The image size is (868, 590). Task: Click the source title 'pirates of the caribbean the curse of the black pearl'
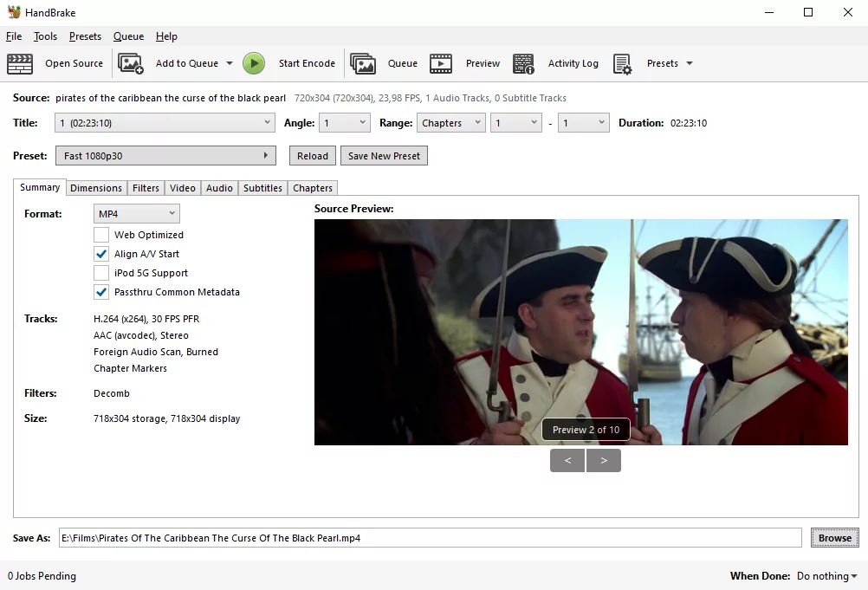(171, 98)
